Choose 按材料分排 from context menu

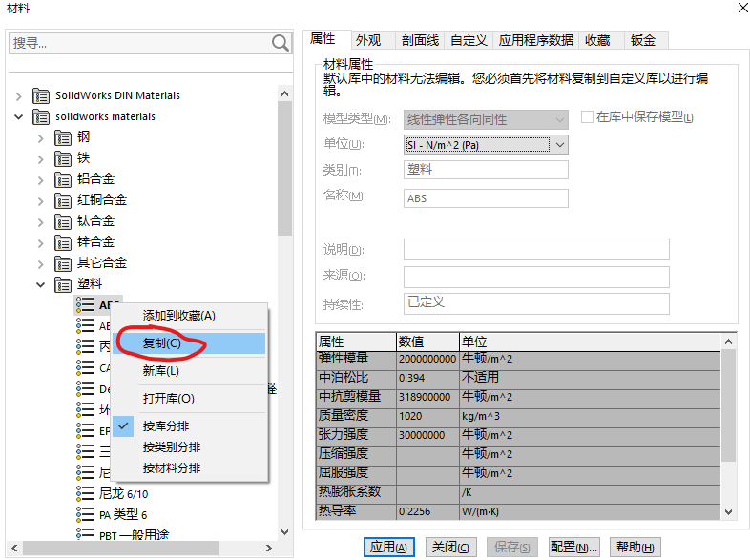coord(190,468)
